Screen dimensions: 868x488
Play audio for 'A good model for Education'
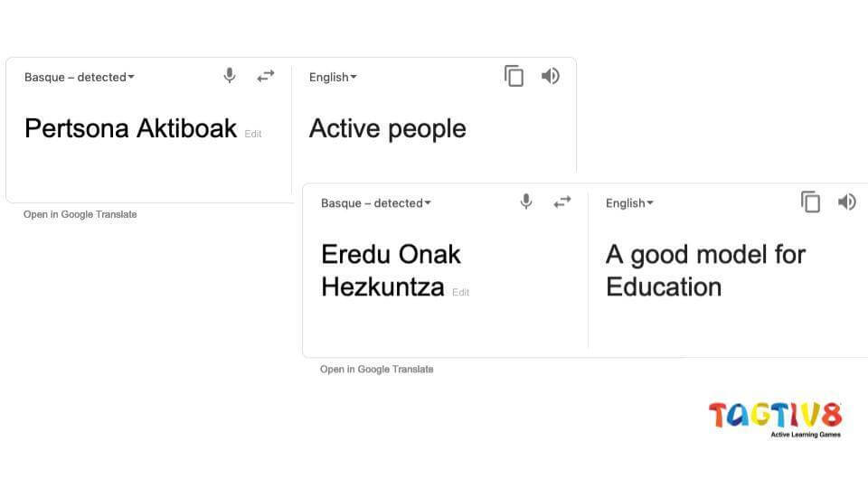[x=846, y=202]
